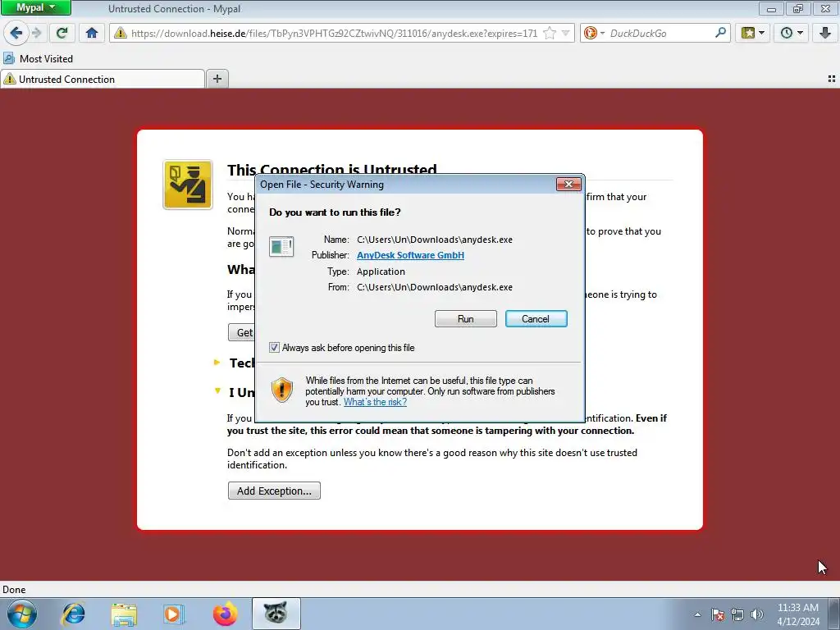Viewport: 840px width, 630px height.
Task: Uncheck Always ask before opening this file
Action: (274, 348)
